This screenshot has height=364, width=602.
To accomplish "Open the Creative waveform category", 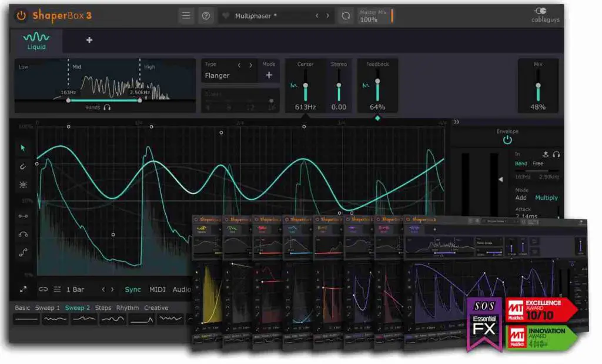I will (156, 308).
